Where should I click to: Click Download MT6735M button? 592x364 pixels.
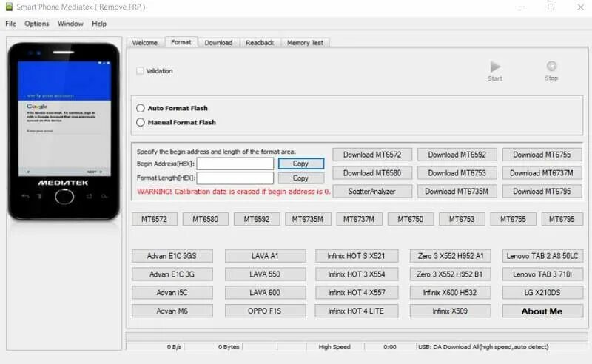click(457, 192)
